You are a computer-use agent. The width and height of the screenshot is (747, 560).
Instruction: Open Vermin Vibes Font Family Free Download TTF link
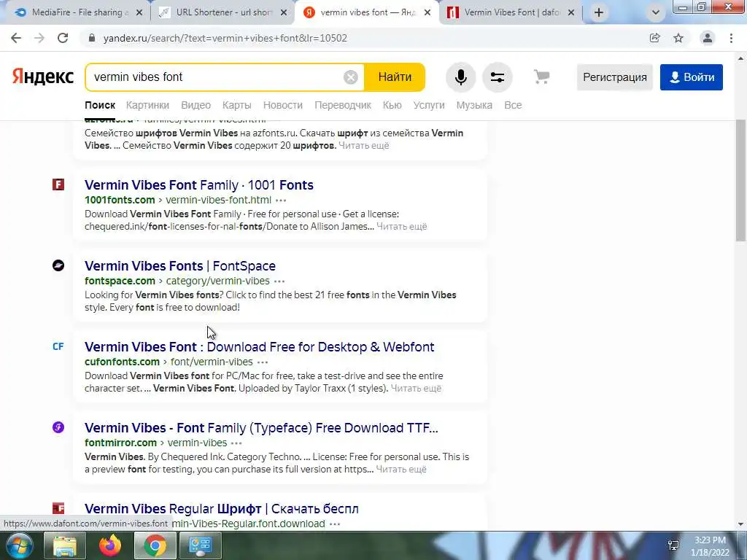point(261,427)
